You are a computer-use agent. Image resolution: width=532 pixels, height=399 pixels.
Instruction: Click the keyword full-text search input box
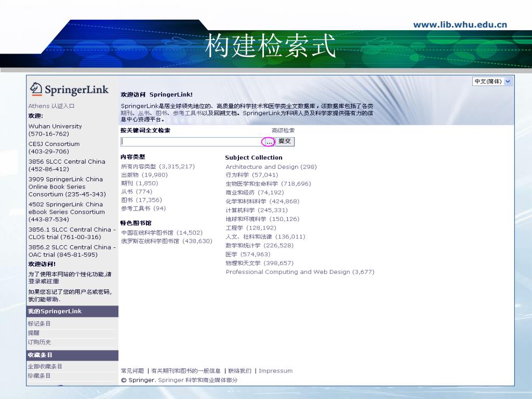point(192,141)
